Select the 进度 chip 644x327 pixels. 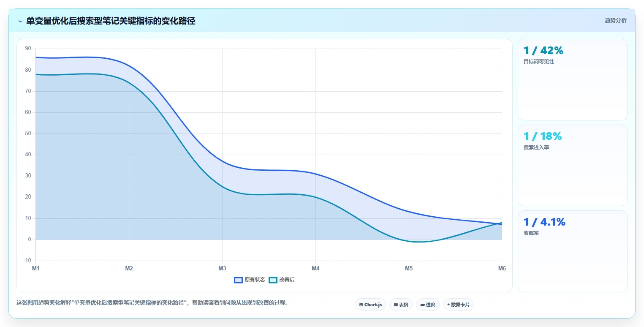[x=428, y=305]
